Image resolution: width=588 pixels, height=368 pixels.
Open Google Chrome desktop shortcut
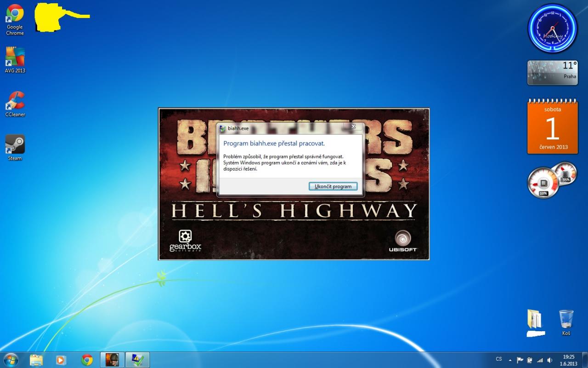pyautogui.click(x=15, y=20)
